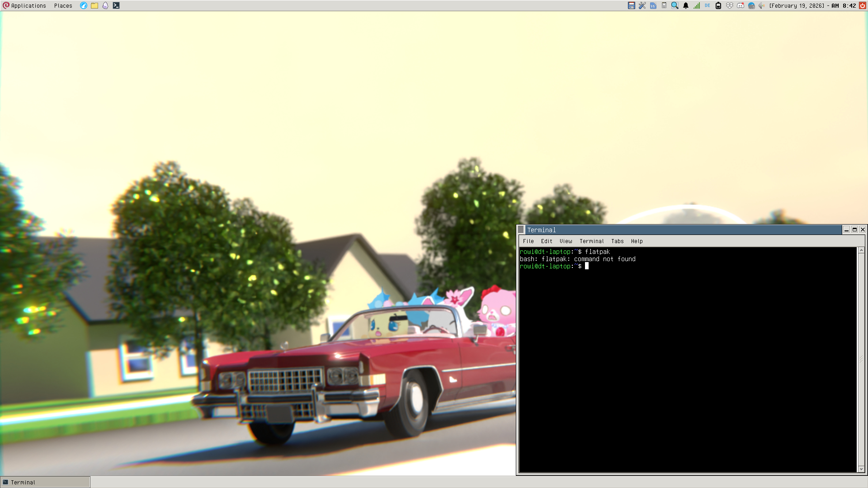868x488 pixels.
Task: Open the Dropbox tray icon
Action: (x=729, y=5)
